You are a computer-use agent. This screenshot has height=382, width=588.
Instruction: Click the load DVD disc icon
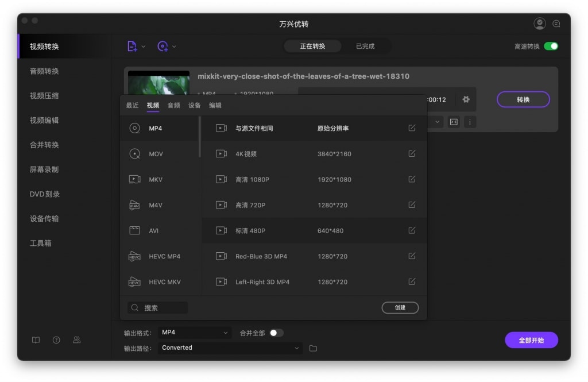coord(163,47)
